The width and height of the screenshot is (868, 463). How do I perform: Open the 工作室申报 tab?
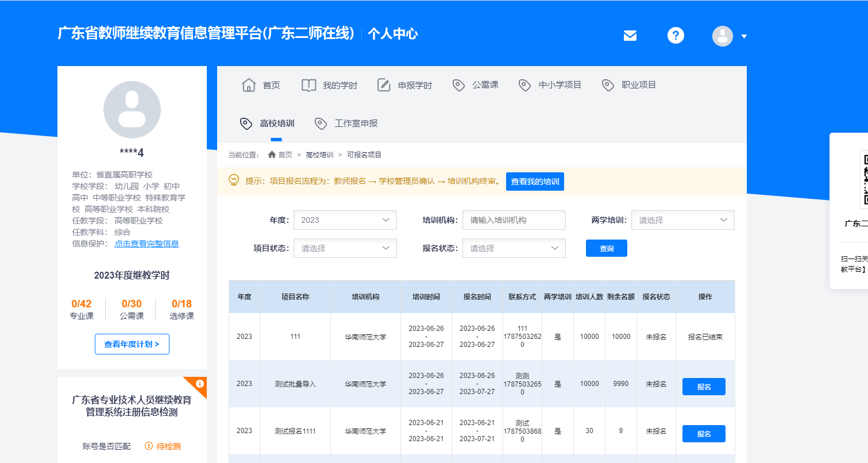(346, 124)
